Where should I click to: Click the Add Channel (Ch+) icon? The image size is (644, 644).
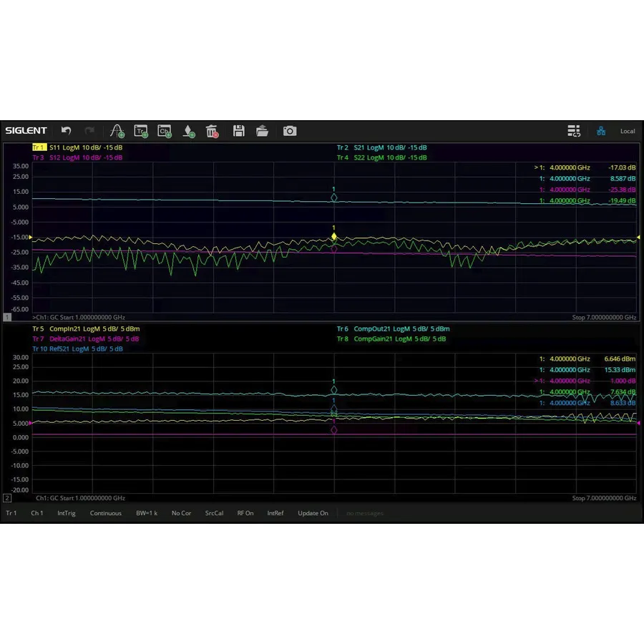point(164,131)
